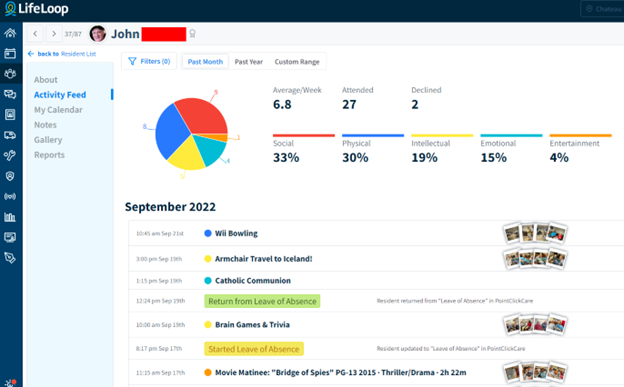The image size is (624, 387).
Task: Open the About section
Action: (x=46, y=80)
